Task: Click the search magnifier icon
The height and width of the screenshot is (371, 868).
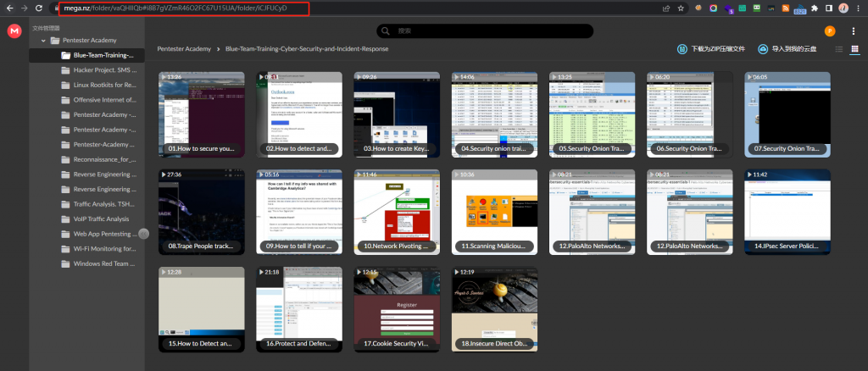Action: click(386, 31)
